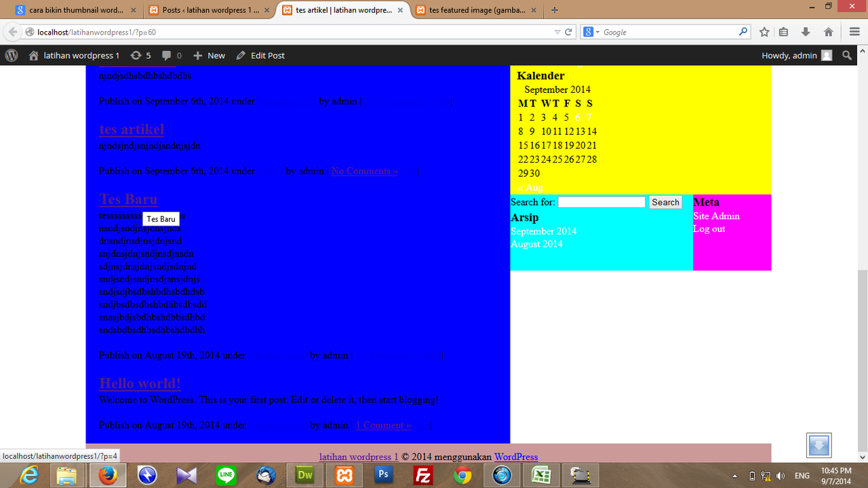Screen dimensions: 868x488
Task: Click the Firefox taskbar icon
Action: (x=108, y=476)
